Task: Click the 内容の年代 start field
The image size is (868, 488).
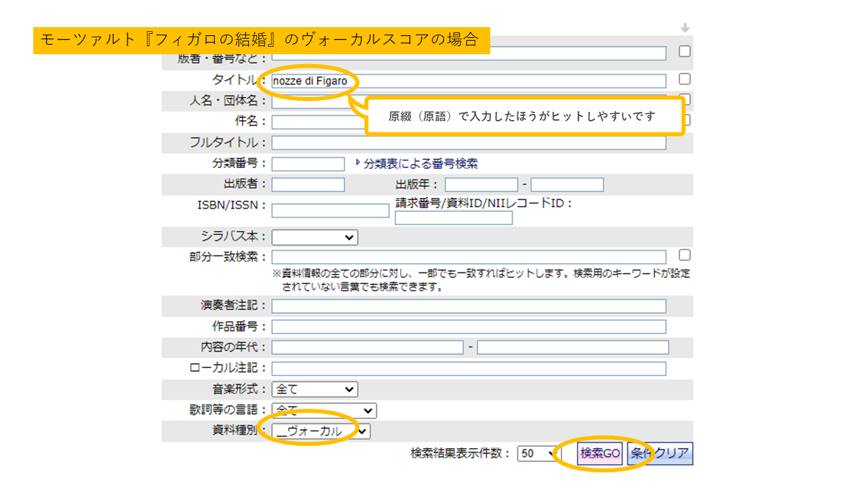Action: click(x=368, y=348)
